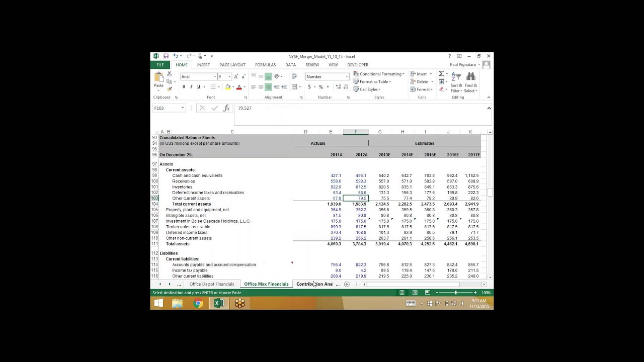The width and height of the screenshot is (644, 362).
Task: Decrease the indent level
Action: pos(277,87)
